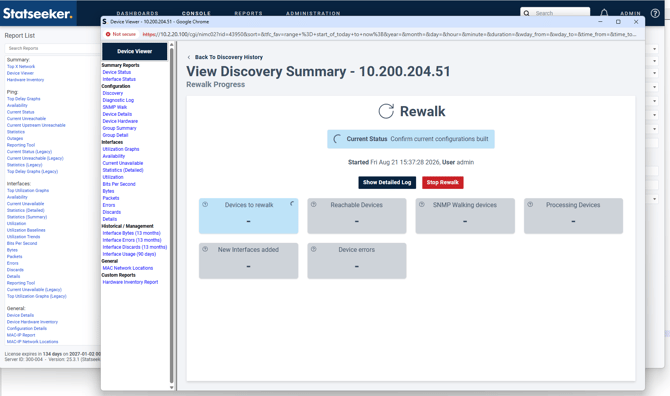This screenshot has width=670, height=396.
Task: Open the Administration menu
Action: click(x=313, y=13)
